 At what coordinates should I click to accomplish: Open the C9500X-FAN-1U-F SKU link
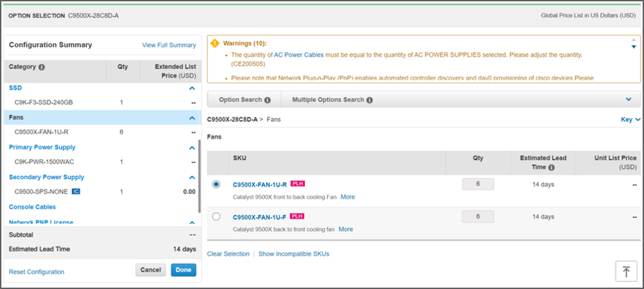coord(259,217)
